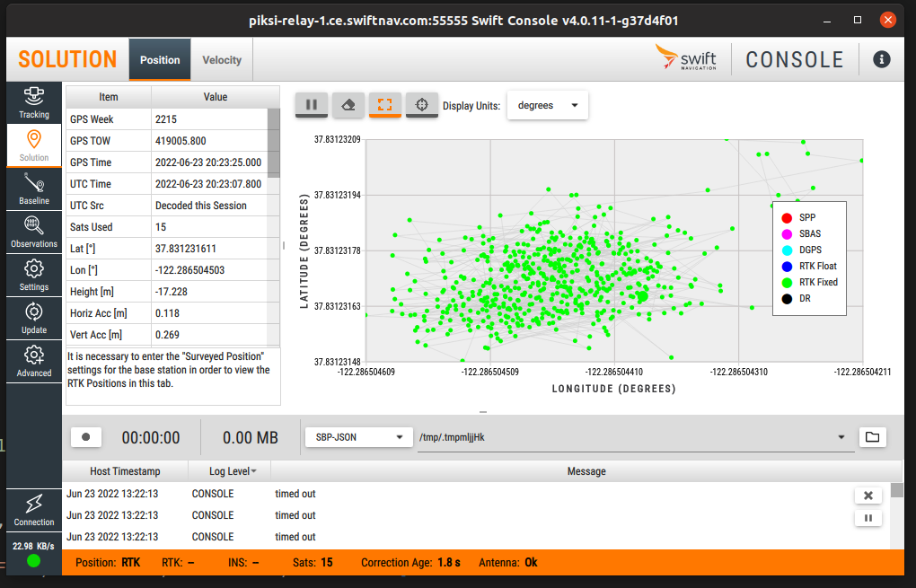
Task: Click the 00:00:00 recording timer
Action: point(151,437)
